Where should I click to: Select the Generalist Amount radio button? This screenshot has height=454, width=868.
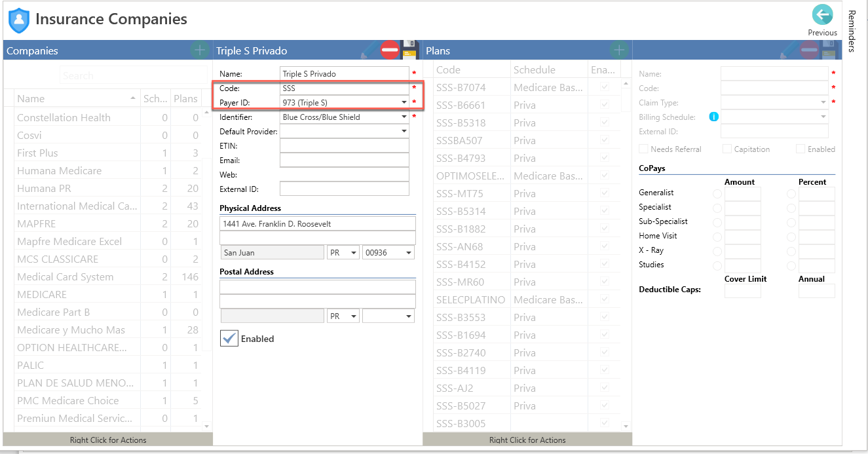click(717, 194)
